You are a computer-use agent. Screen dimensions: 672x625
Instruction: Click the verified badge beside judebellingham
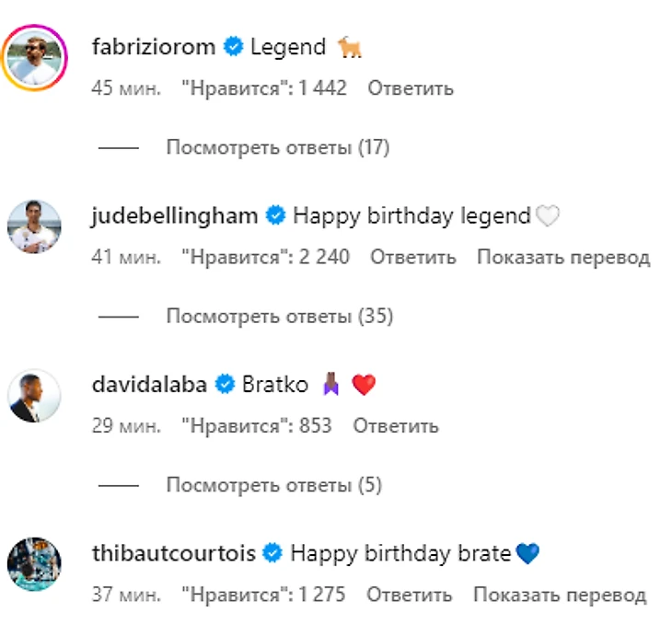tap(275, 215)
